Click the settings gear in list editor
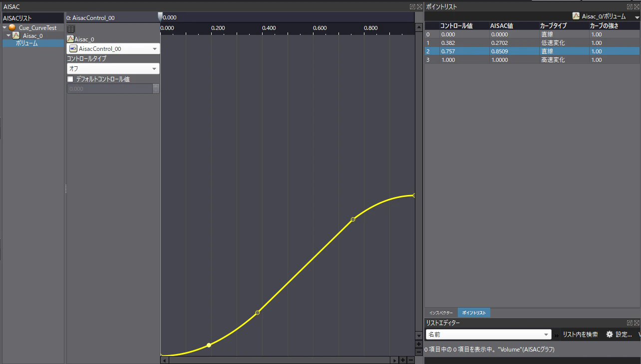This screenshot has height=364, width=641. 610,334
